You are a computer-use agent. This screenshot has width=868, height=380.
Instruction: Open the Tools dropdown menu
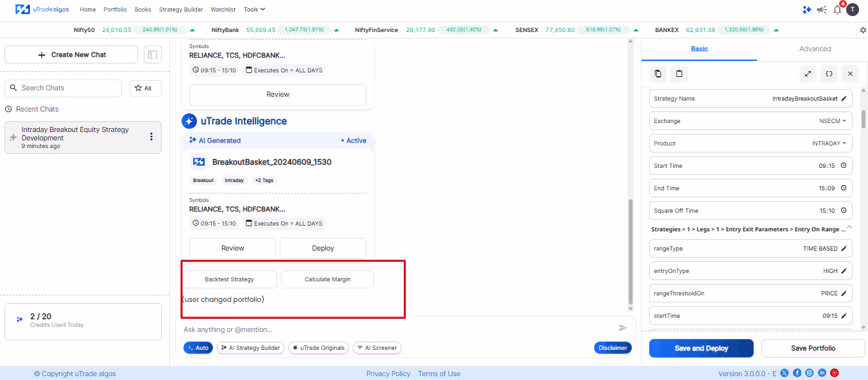(254, 10)
